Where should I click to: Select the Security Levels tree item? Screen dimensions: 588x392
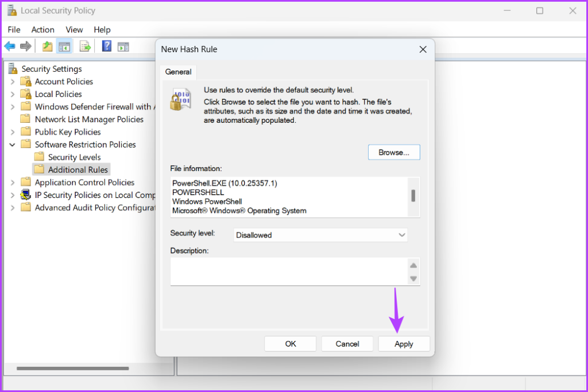coord(74,157)
